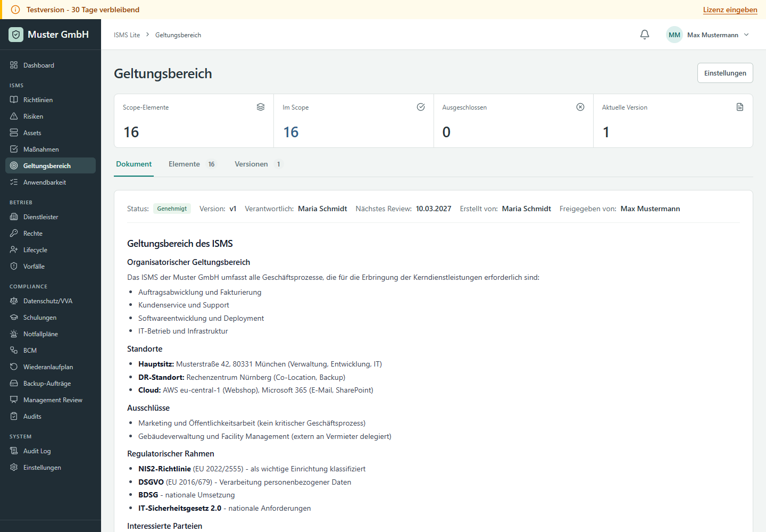The height and width of the screenshot is (532, 766).
Task: Open Backup-Aufträge in the sidebar
Action: pos(51,383)
